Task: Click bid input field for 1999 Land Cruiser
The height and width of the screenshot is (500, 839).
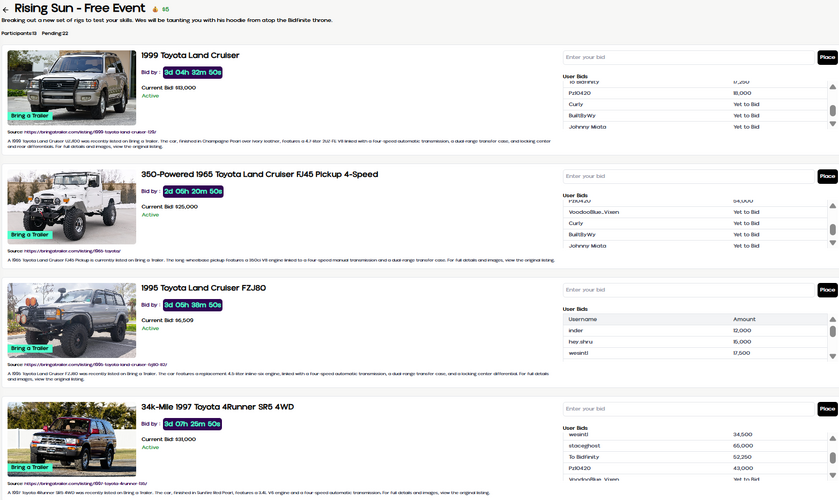Action: pyautogui.click(x=689, y=58)
